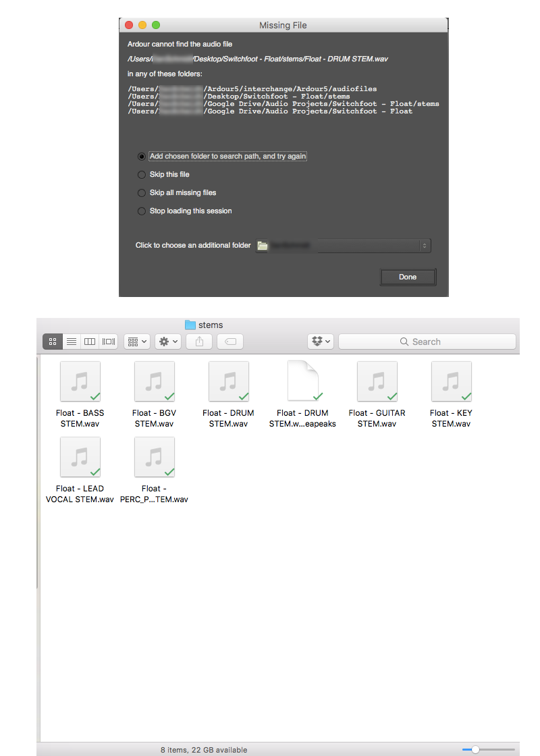The image size is (540, 756).
Task: Open the Dropbox toolbar menu
Action: tap(321, 342)
